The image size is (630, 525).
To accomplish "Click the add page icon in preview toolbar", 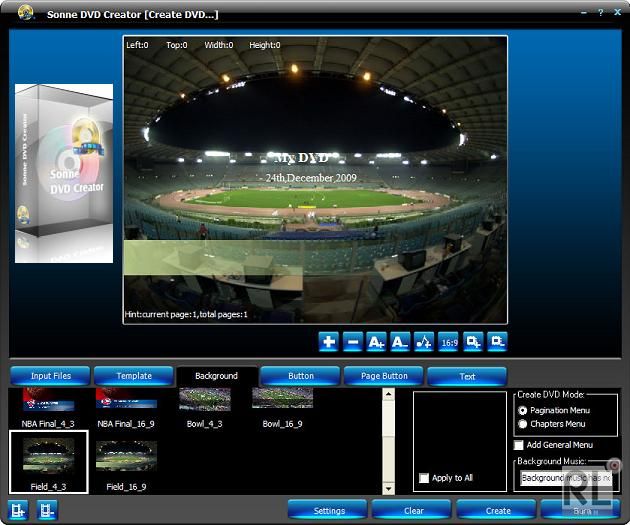I will pos(473,342).
